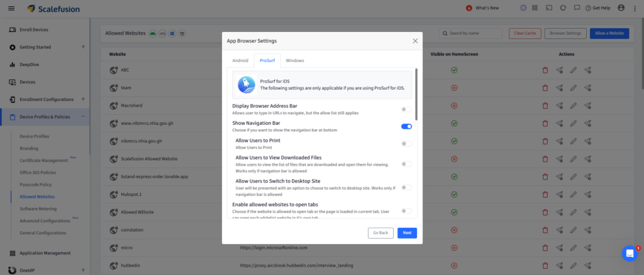
Task: Open Passcode Policy submenu item
Action: 36,185
